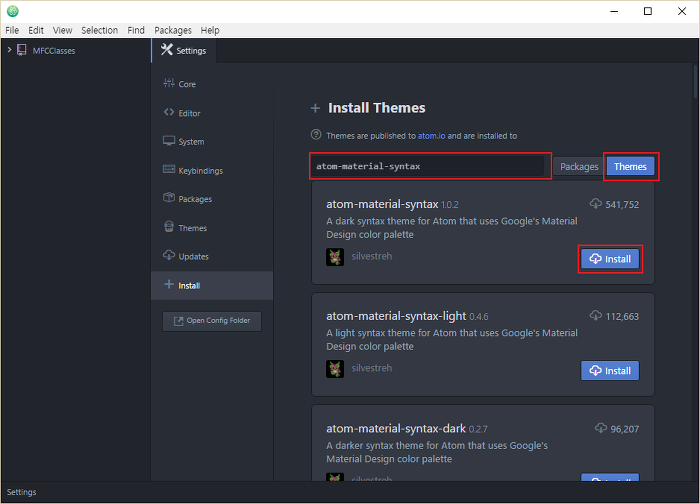
Task: Maximize the Atom window
Action: 648,11
